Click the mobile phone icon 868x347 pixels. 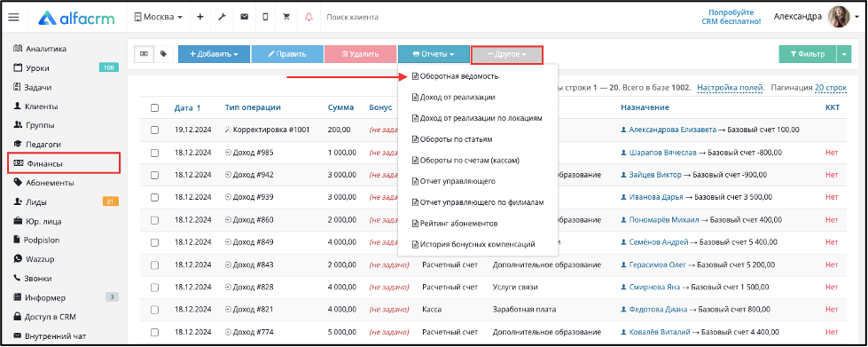265,17
